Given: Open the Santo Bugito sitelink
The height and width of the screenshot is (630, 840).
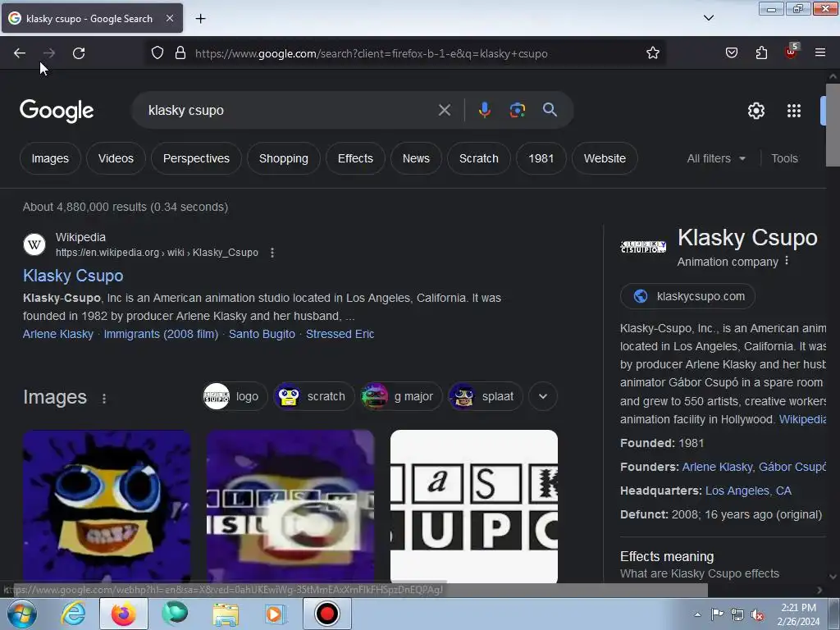Looking at the screenshot, I should 262,334.
